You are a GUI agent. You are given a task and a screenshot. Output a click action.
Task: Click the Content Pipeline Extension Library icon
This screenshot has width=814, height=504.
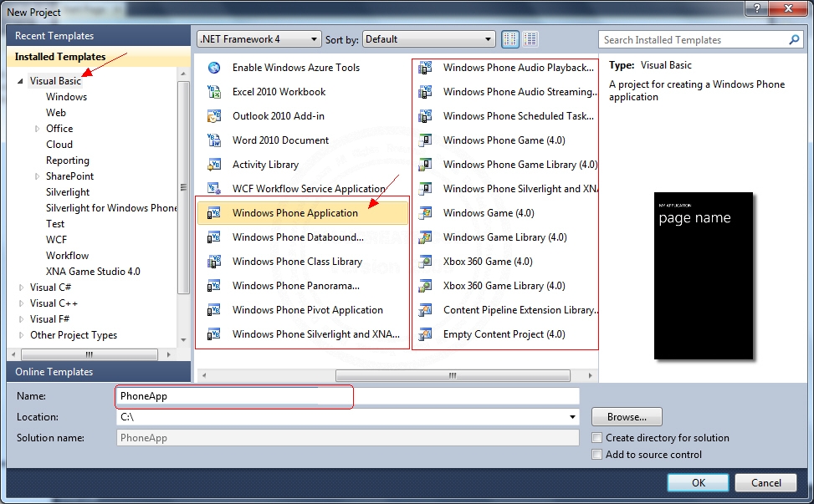[425, 310]
